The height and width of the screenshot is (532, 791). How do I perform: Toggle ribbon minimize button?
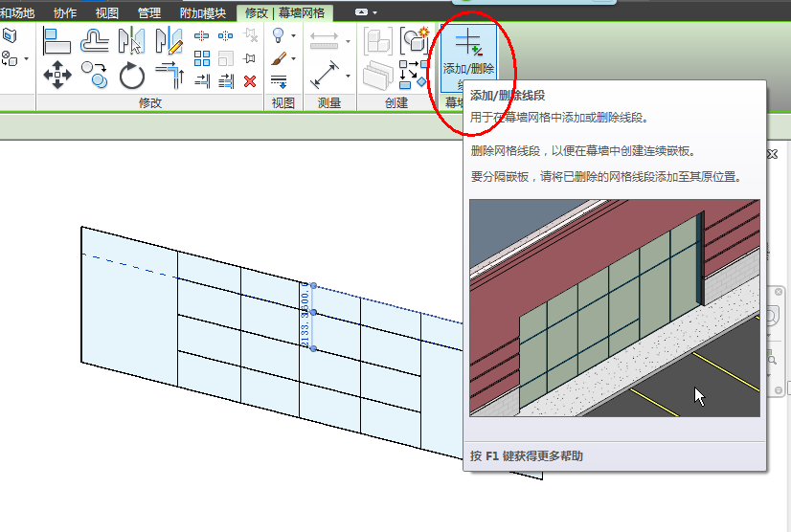(361, 12)
